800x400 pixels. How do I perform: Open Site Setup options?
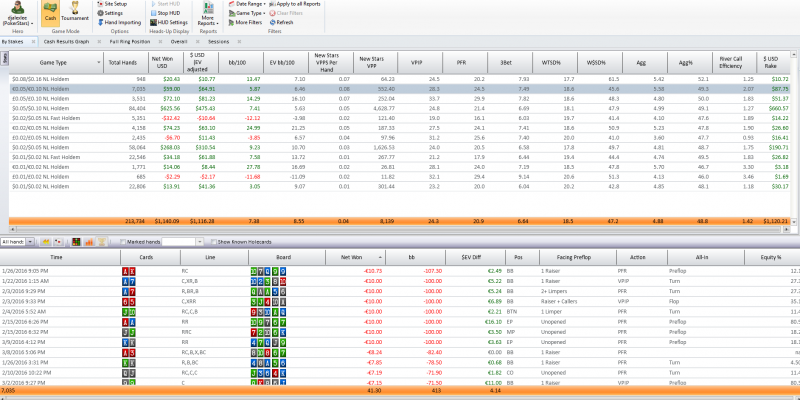pos(112,4)
